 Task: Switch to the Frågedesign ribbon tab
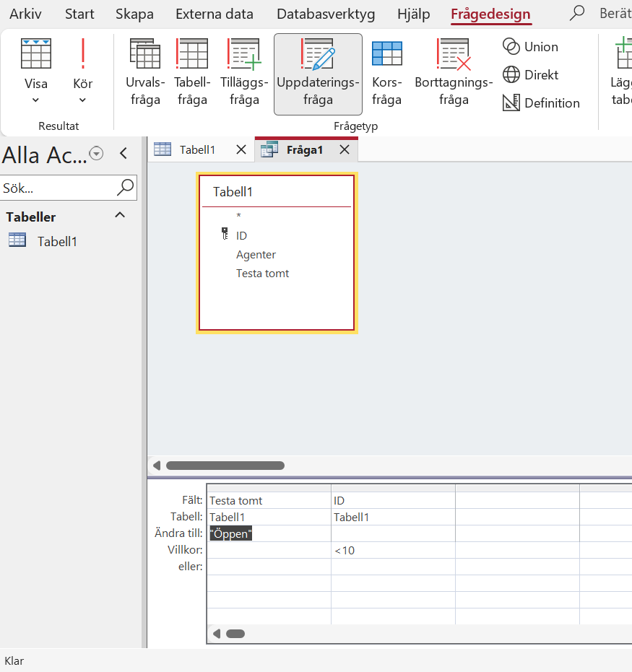pos(490,14)
